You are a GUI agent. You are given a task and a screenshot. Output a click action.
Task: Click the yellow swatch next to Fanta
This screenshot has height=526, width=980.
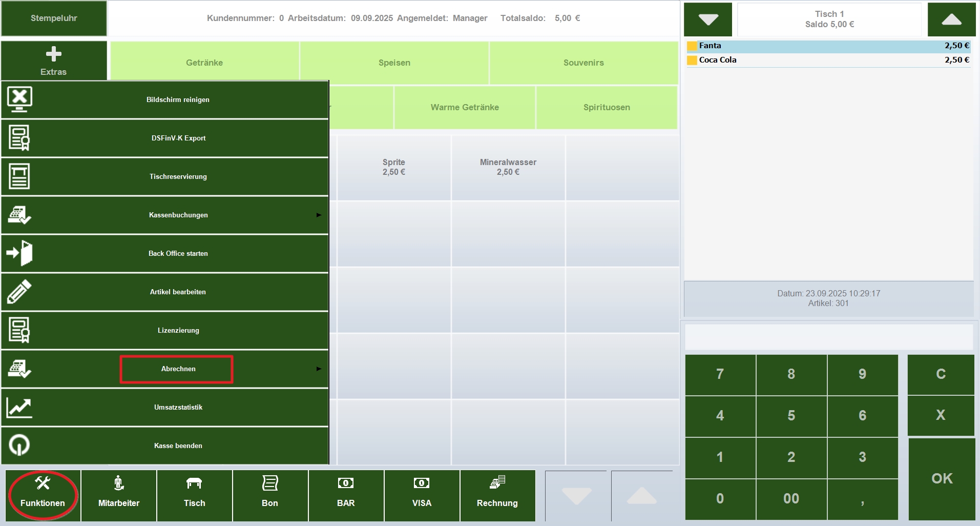[x=692, y=46]
